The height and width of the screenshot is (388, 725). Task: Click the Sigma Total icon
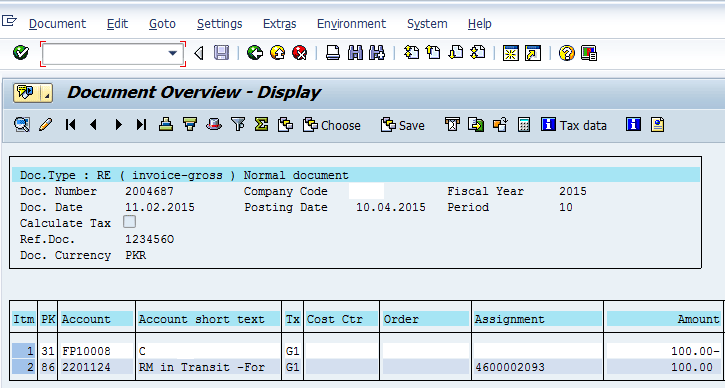tap(261, 124)
